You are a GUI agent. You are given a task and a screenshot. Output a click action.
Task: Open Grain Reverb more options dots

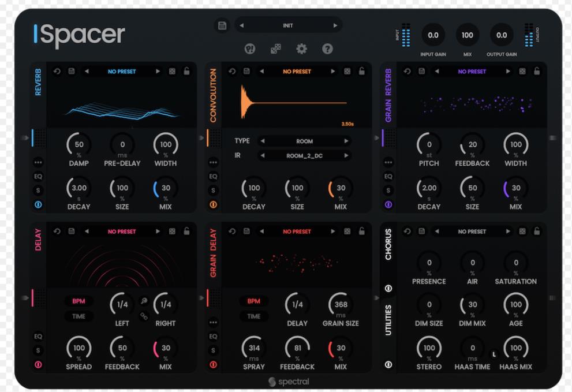point(388,162)
